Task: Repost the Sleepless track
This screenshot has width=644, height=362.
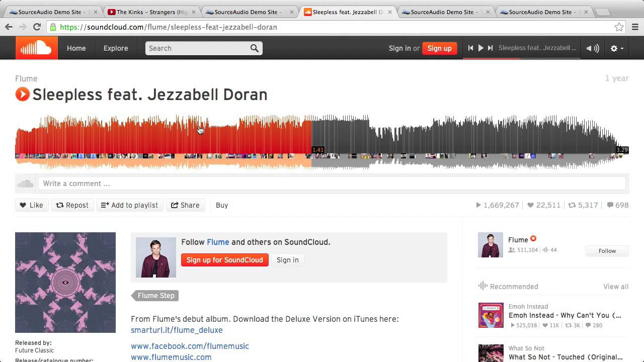Action: click(x=72, y=205)
